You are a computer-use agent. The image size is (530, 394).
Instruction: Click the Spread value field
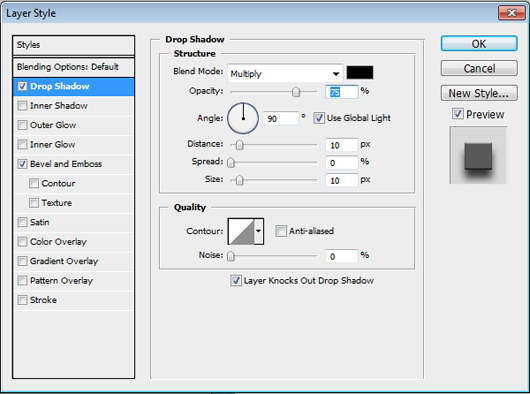341,163
